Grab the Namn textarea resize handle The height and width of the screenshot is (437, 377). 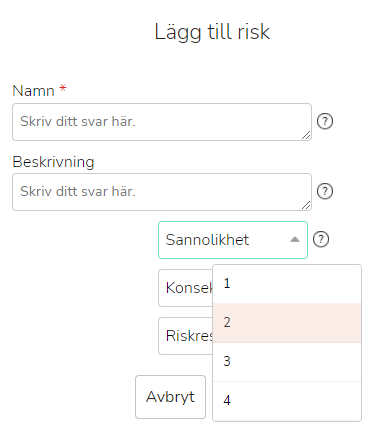[x=306, y=135]
